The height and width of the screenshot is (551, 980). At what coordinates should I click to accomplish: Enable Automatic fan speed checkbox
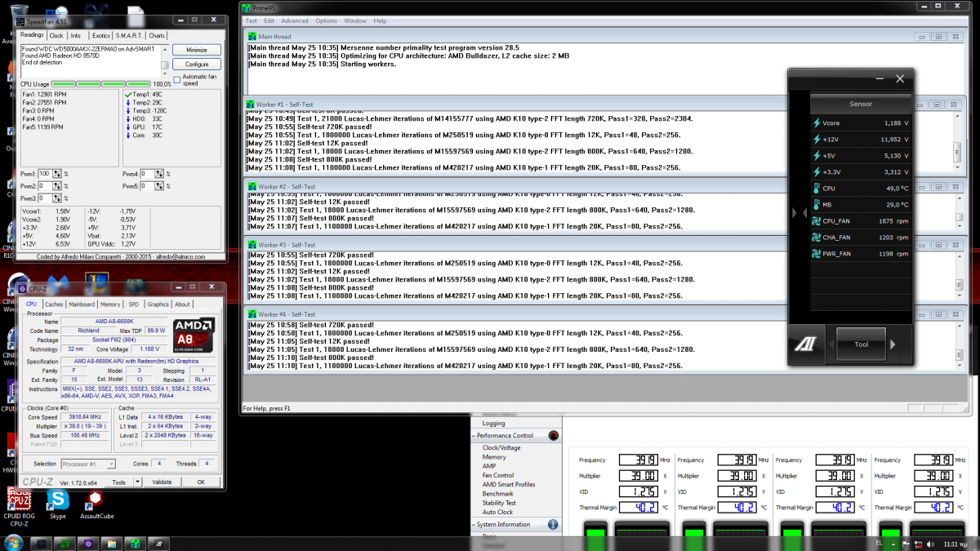pos(177,79)
